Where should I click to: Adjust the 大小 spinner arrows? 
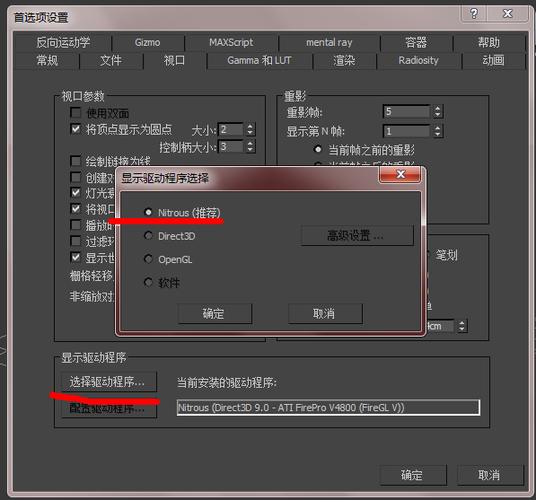point(250,130)
